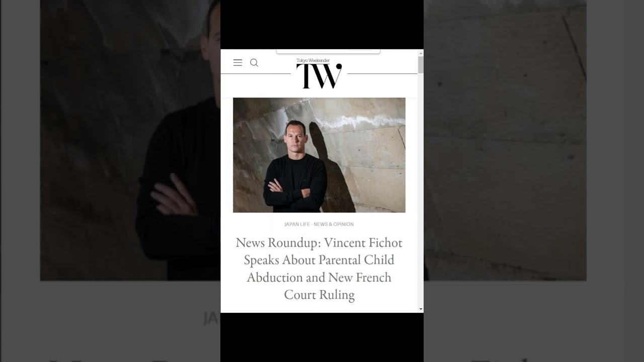Screen dimensions: 644x362
Task: Click the scrollbar up arrow
Action: (x=421, y=52)
